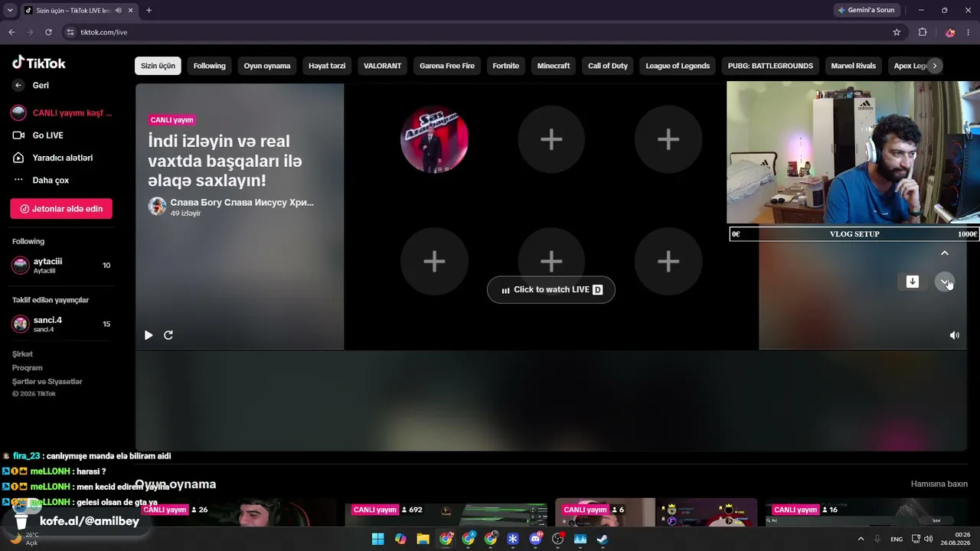This screenshot has width=980, height=551.
Task: Open Слава Богу streamer profile avatar
Action: (157, 206)
